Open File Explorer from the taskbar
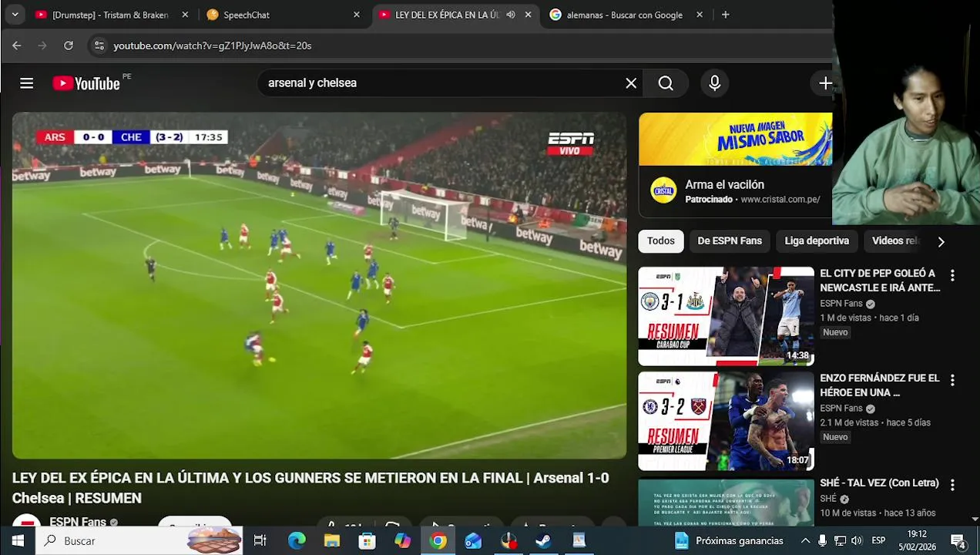 [332, 541]
